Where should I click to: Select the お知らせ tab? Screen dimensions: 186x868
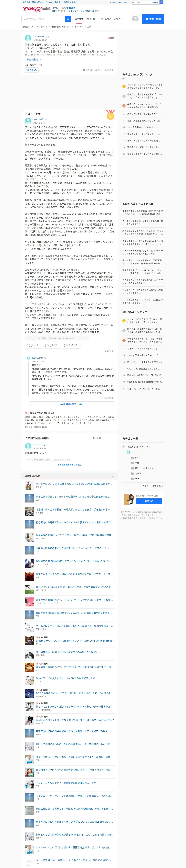118,19
